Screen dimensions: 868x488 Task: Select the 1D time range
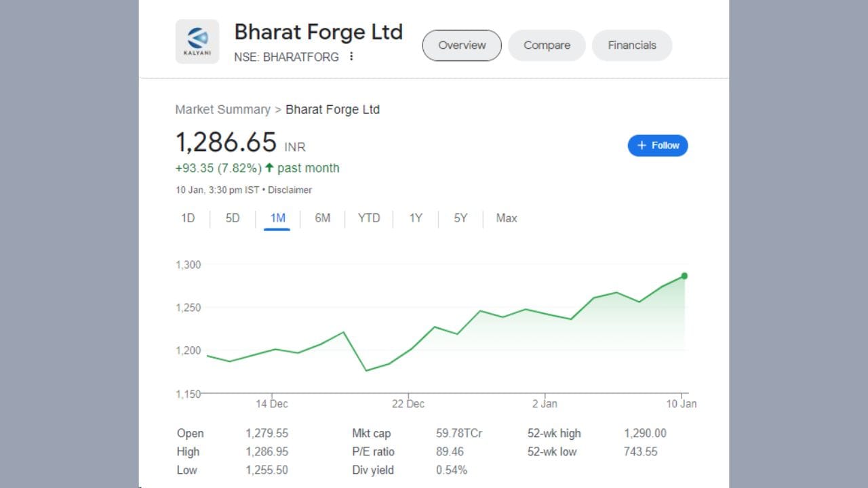pyautogui.click(x=188, y=218)
